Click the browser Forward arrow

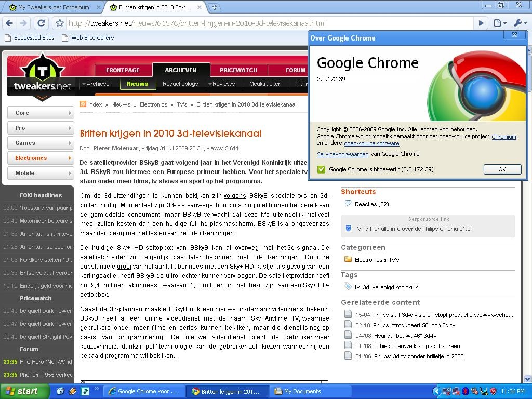tap(23, 23)
